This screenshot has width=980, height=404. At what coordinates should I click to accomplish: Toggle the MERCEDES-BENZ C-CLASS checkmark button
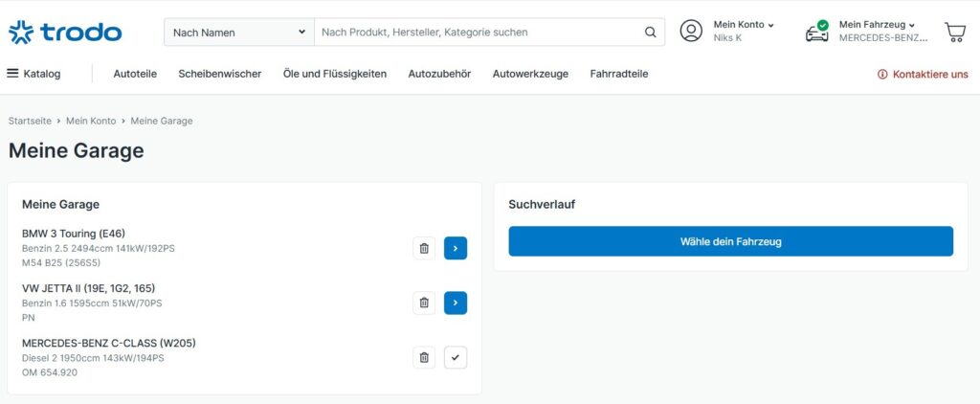456,358
